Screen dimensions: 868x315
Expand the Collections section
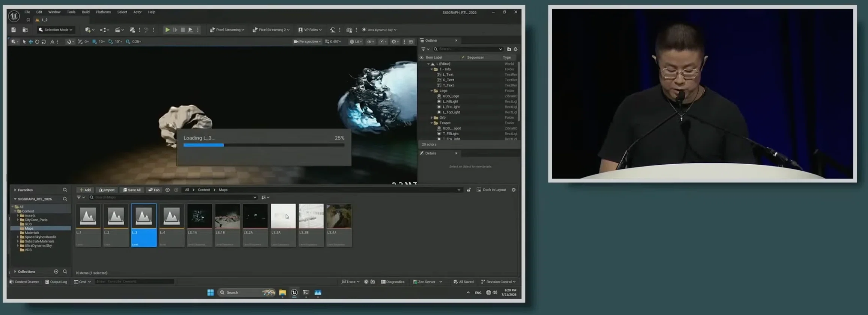(x=15, y=271)
